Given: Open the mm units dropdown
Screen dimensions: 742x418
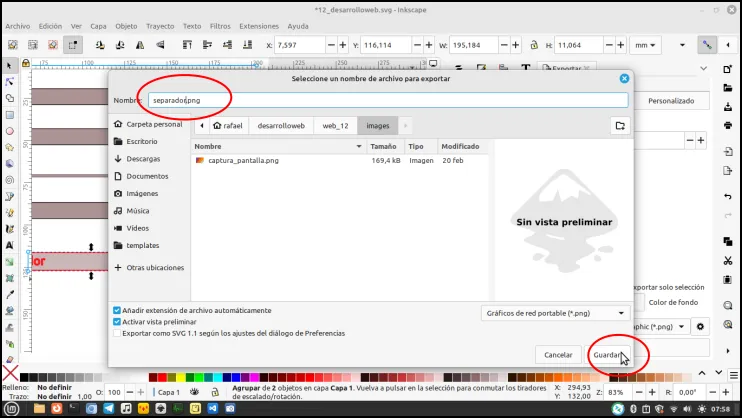Looking at the screenshot, I should (645, 45).
